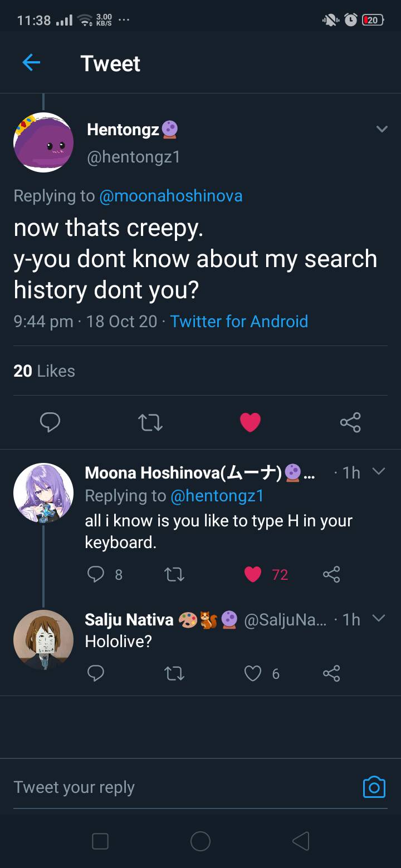Open the @moonahoshinova mention link
This screenshot has width=401, height=868.
170,196
